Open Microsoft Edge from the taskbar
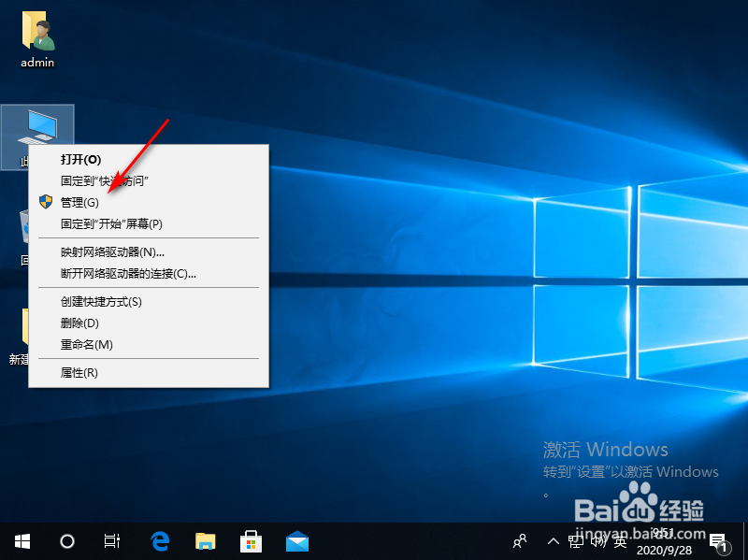This screenshot has width=748, height=560. point(159,540)
